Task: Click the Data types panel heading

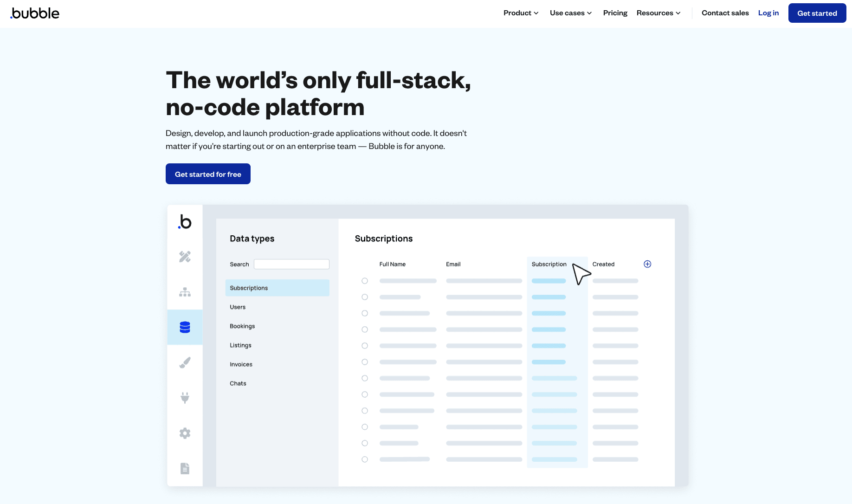Action: [252, 239]
